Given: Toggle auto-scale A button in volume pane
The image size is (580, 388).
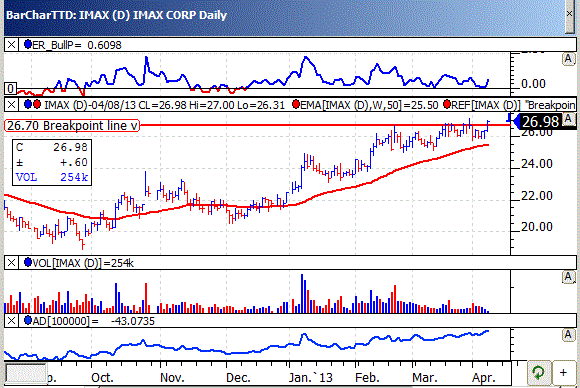Looking at the screenshot, I should tap(569, 277).
